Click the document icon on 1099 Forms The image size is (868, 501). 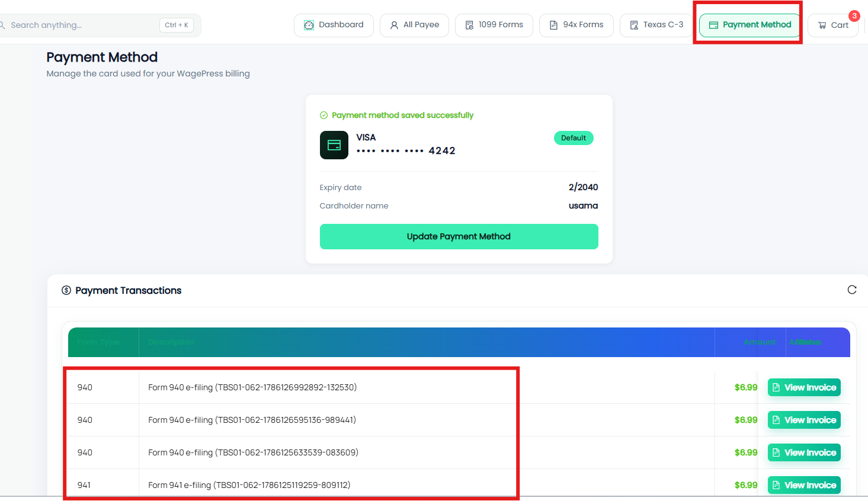469,25
